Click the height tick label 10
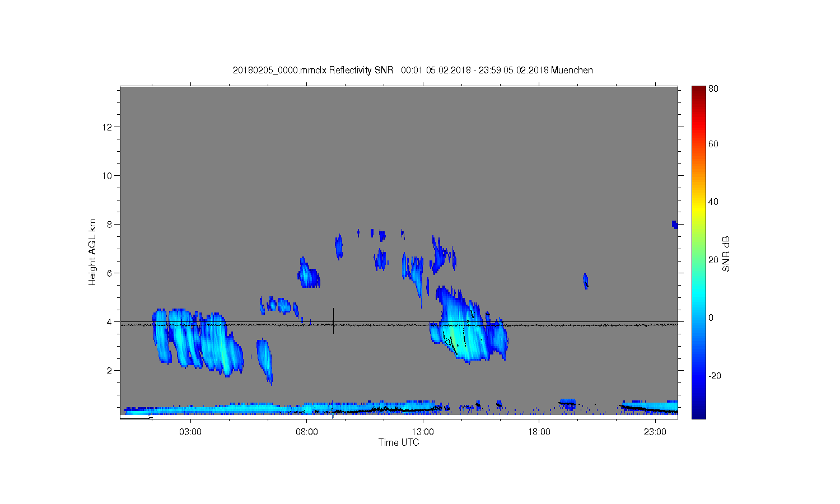This screenshot has height=504, width=840. [108, 176]
